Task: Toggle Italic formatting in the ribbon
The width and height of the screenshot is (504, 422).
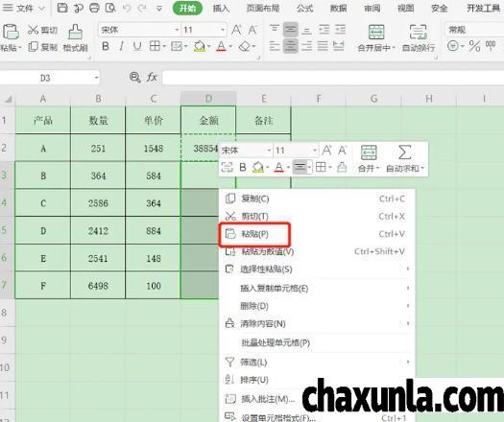Action: click(x=121, y=47)
